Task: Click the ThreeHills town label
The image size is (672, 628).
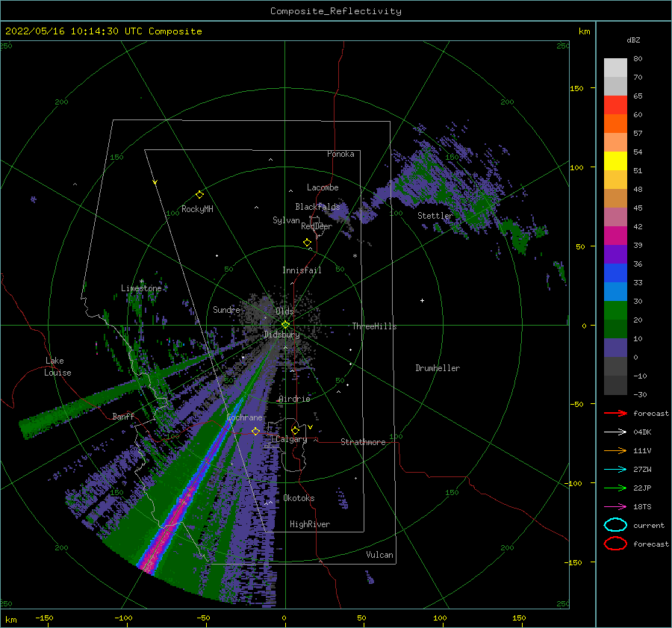Action: click(374, 326)
